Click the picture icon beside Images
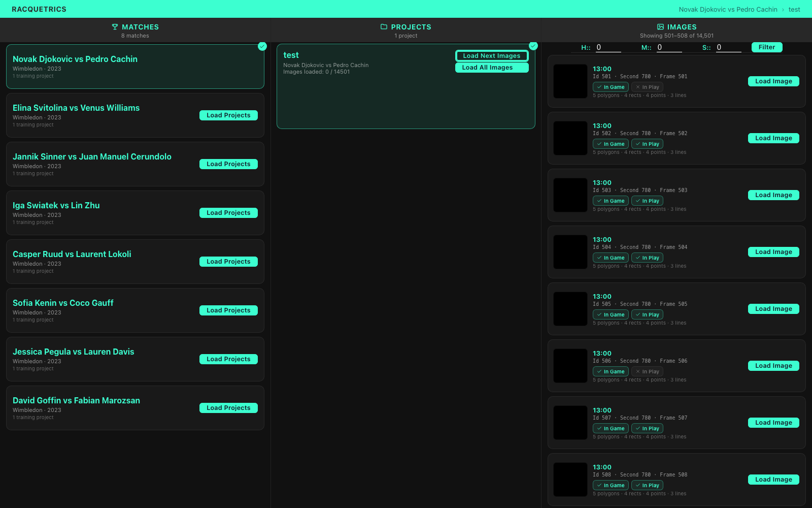The image size is (812, 508). click(660, 27)
